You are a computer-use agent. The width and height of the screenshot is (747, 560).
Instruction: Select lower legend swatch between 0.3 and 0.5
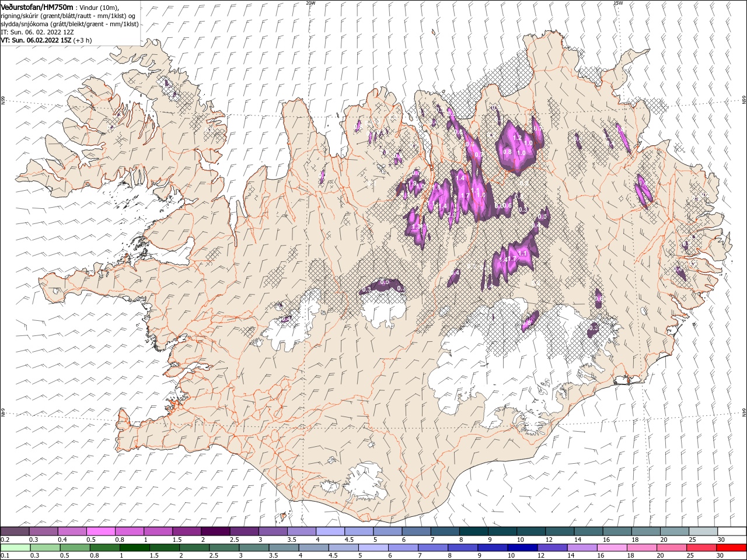[45, 548]
